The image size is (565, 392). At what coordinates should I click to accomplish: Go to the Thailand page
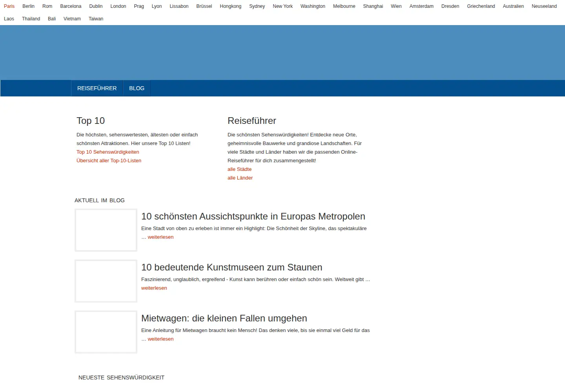pos(31,19)
